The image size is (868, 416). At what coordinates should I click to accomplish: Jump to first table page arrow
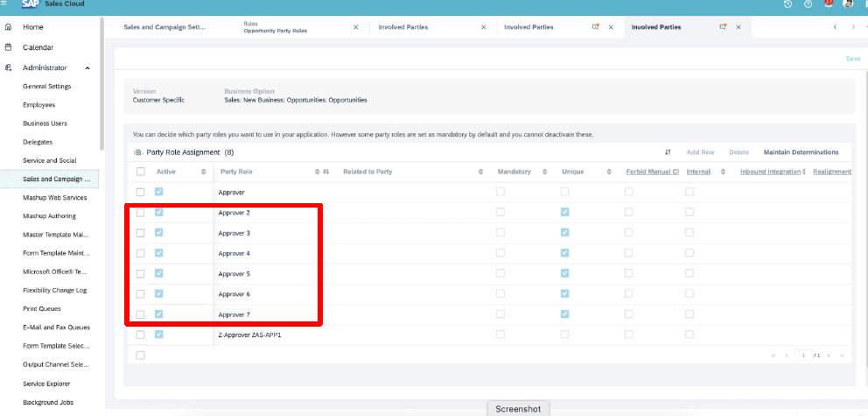[x=773, y=356]
